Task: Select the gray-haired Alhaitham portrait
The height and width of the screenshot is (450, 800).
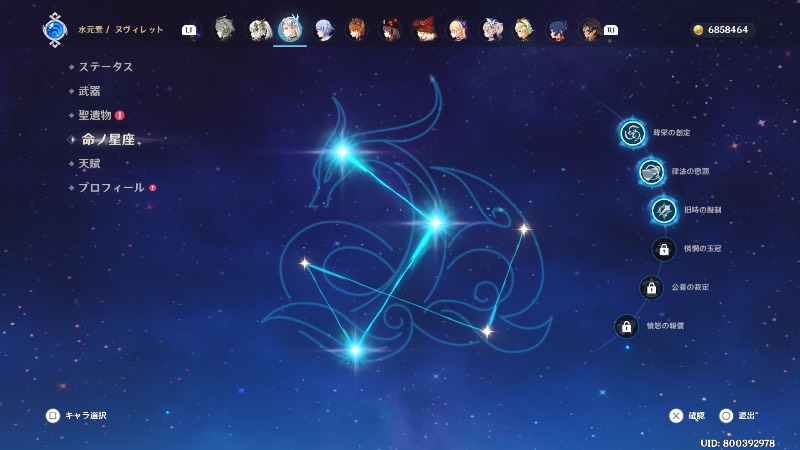Action: (223, 29)
